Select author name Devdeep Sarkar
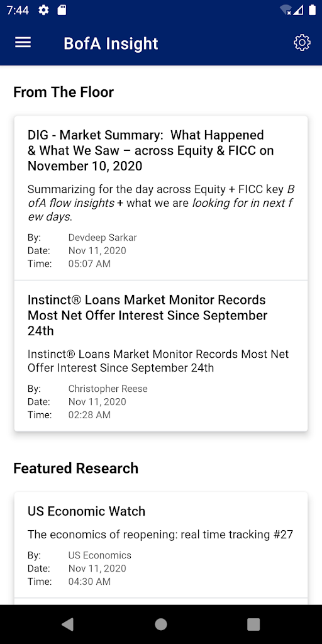Image resolution: width=322 pixels, height=644 pixels. coord(103,237)
